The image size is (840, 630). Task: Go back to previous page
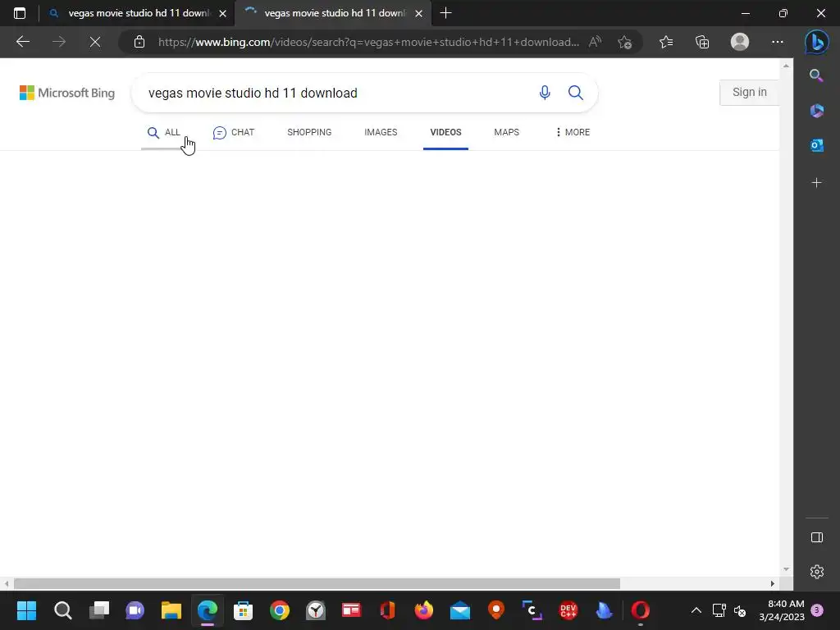pos(22,42)
